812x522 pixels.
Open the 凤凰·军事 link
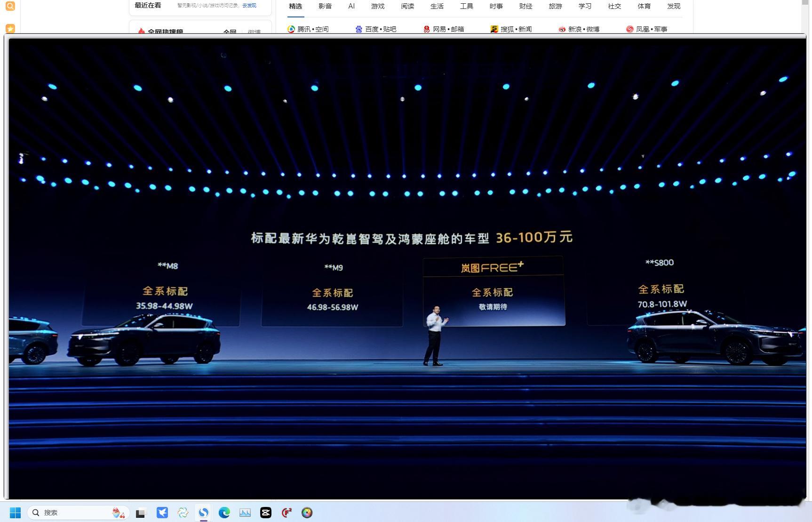(x=647, y=29)
